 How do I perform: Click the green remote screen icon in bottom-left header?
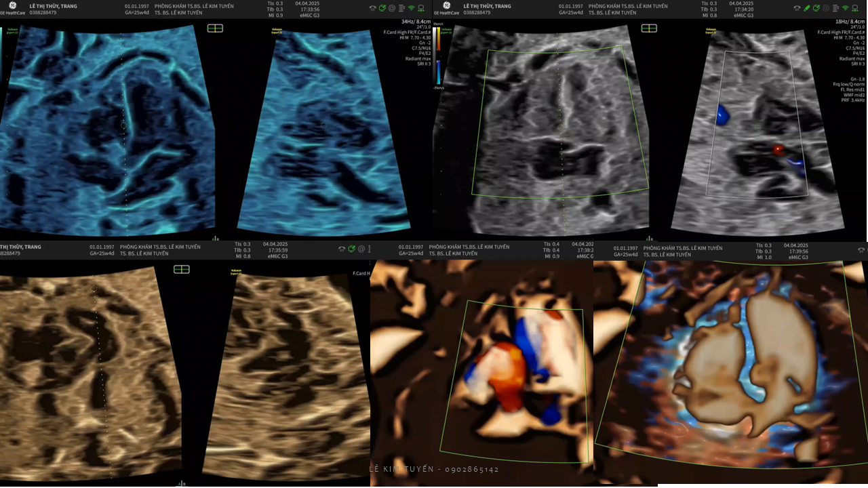pos(352,249)
